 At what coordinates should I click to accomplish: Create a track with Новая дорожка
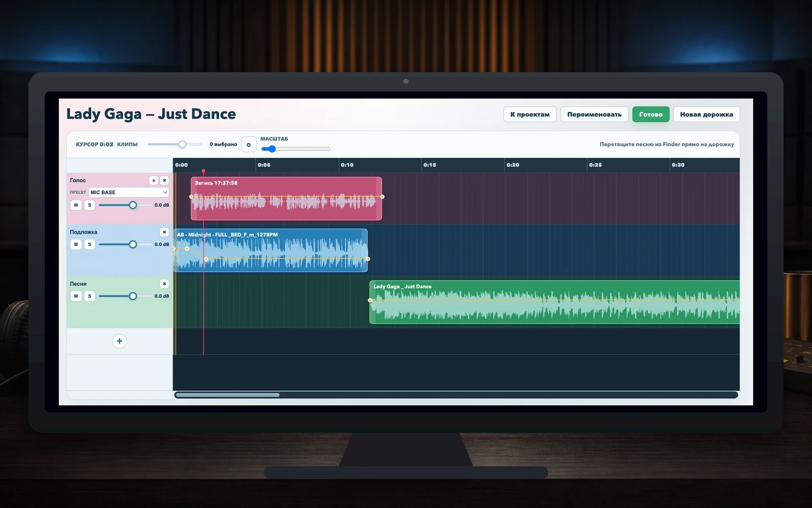pos(706,114)
